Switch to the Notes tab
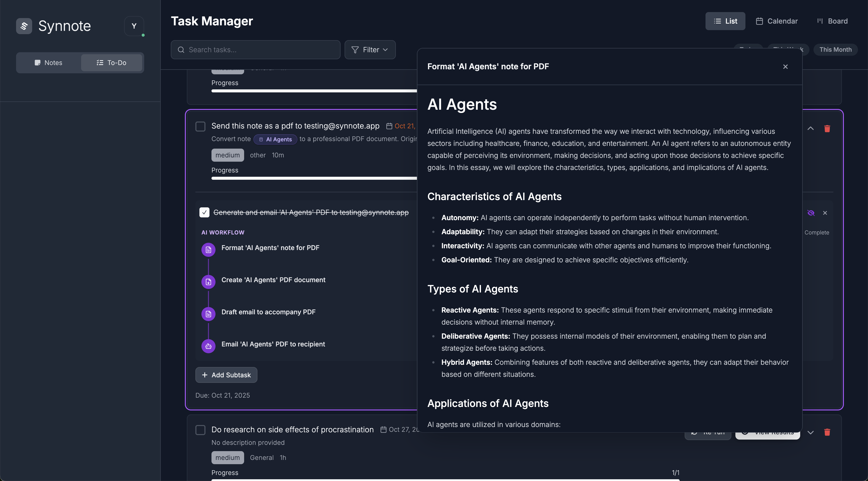Viewport: 868px width, 481px height. [x=48, y=63]
